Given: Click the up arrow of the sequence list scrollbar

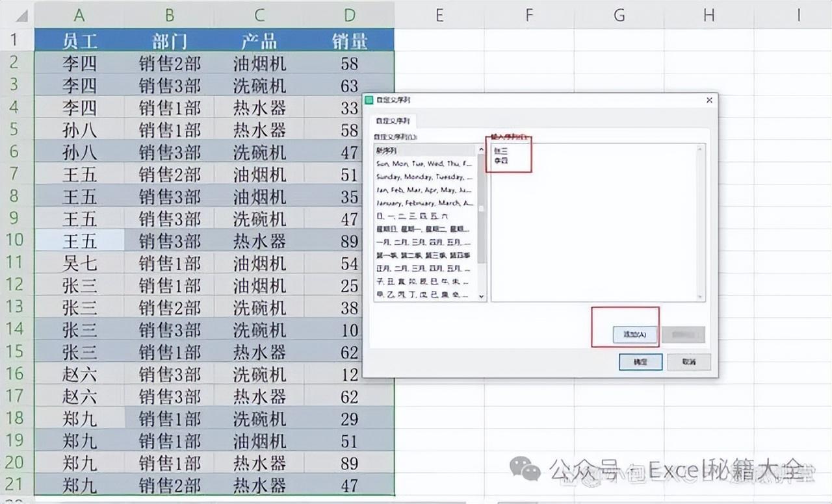Looking at the screenshot, I should tap(482, 149).
